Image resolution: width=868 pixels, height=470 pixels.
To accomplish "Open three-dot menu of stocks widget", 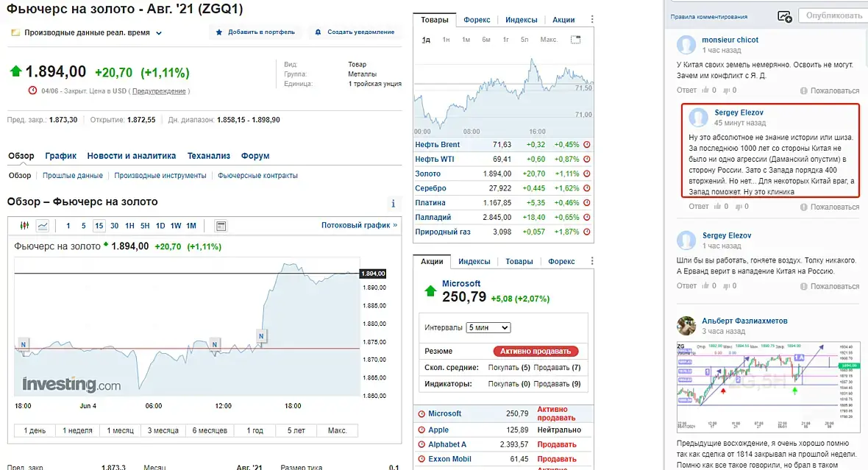I will (x=591, y=260).
